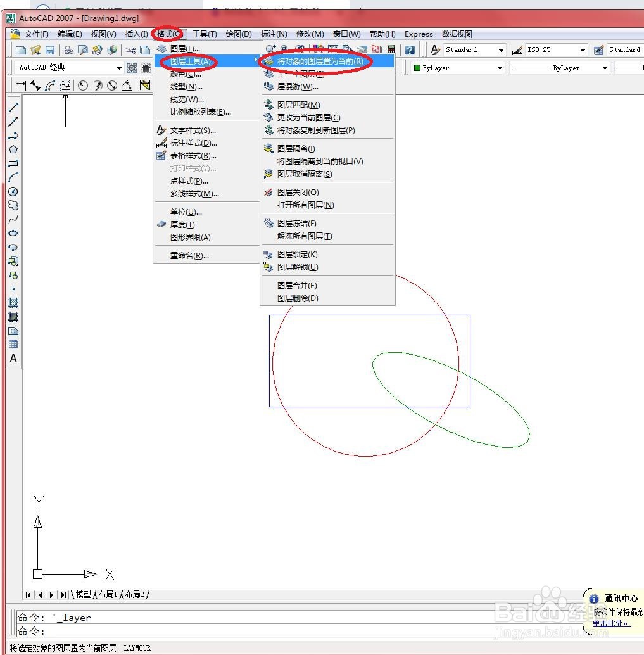This screenshot has width=644, height=655.
Task: Open the QuickCalc calculator icon
Action: click(x=391, y=49)
